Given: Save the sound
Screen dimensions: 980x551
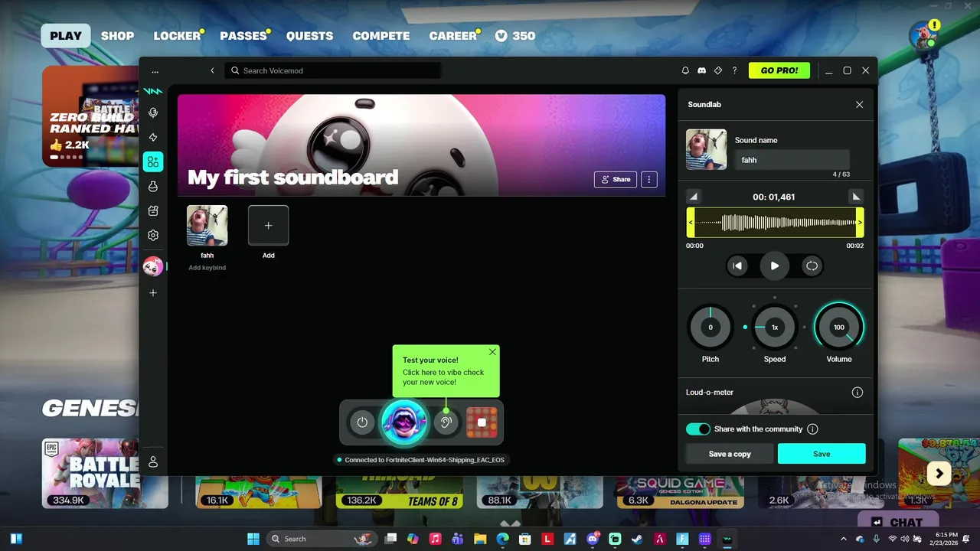Looking at the screenshot, I should 822,454.
